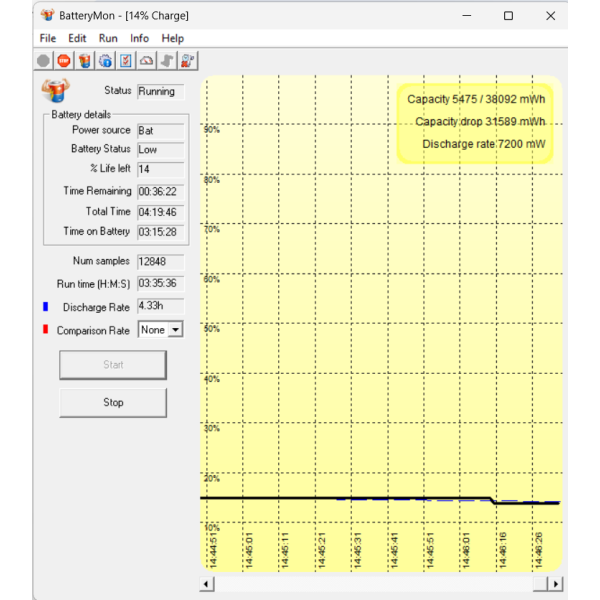Click the Battery details group label
This screenshot has height=600, width=600.
pos(81,114)
